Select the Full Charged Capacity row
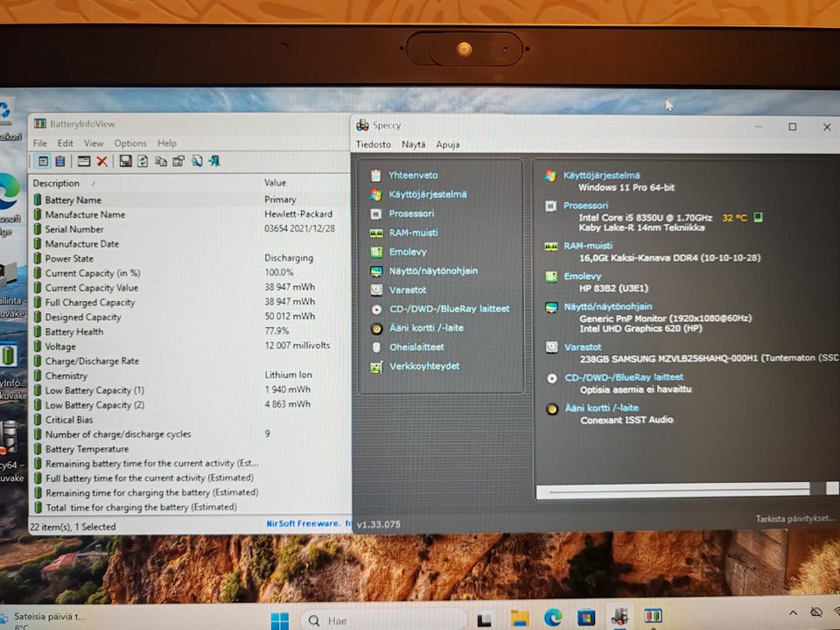Image resolution: width=840 pixels, height=630 pixels. [x=190, y=302]
